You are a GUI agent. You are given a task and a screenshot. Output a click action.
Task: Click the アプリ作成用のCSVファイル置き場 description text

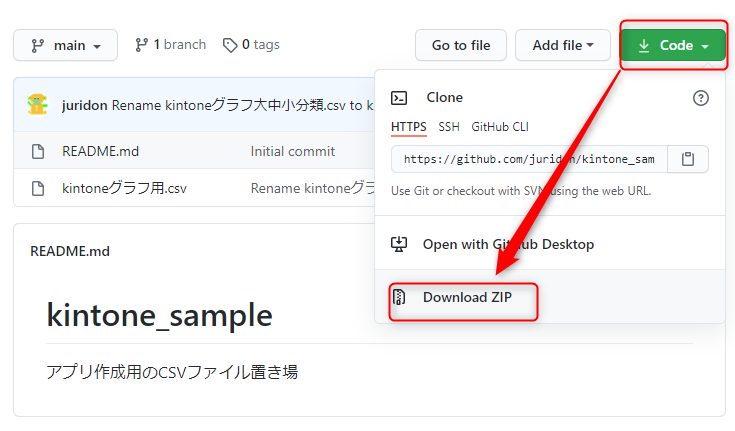[172, 372]
